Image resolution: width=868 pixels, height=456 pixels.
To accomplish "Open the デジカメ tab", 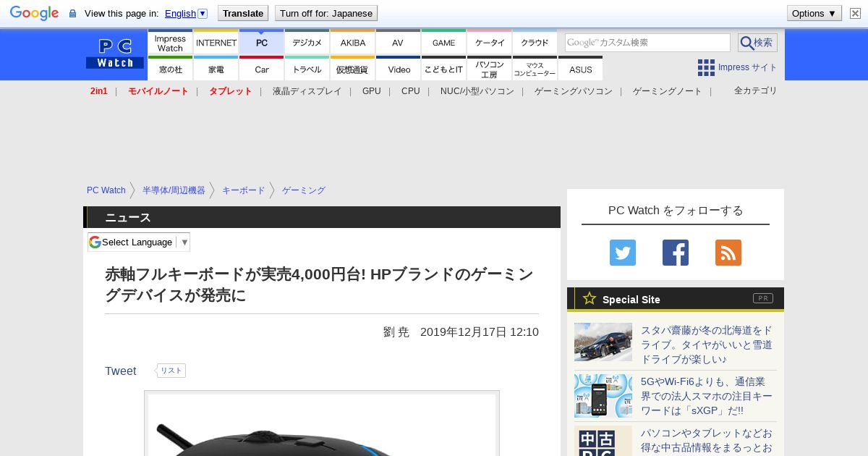I will click(307, 42).
